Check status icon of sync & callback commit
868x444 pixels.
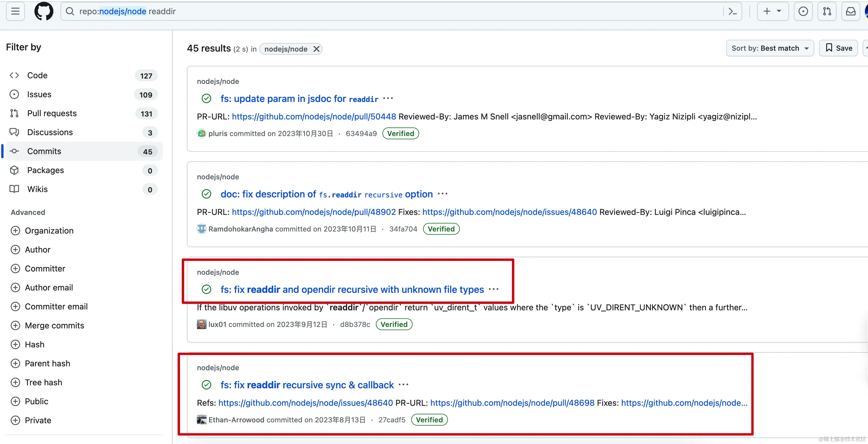(206, 385)
